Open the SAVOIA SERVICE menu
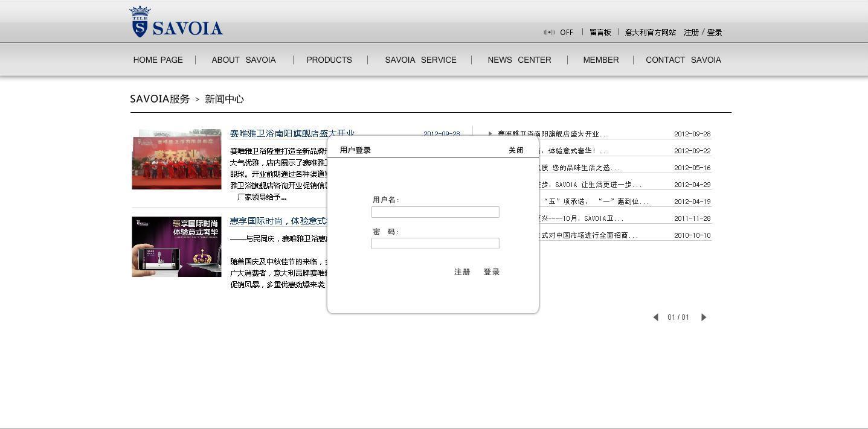The height and width of the screenshot is (429, 868). pos(420,60)
